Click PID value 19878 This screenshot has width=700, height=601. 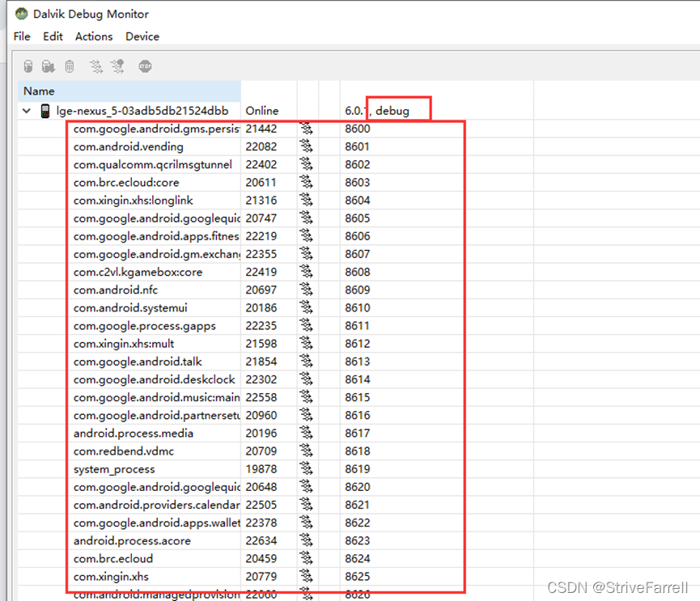point(261,469)
